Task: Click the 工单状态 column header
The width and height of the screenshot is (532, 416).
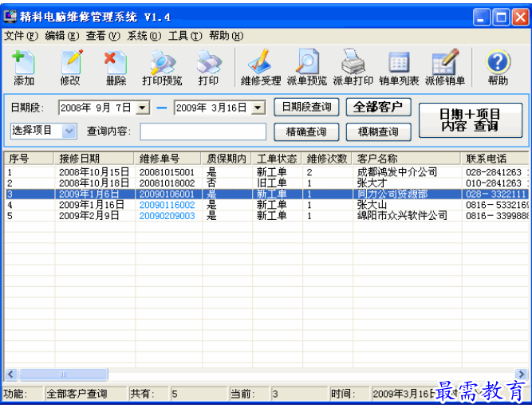Action: (x=277, y=159)
